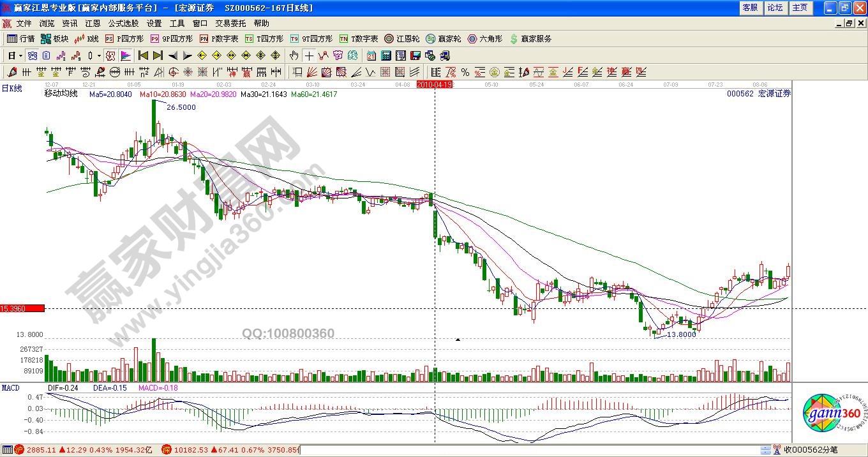Viewport: 868px width, 457px height.
Task: Open the 六角形 hexagon chart tool
Action: (x=484, y=39)
